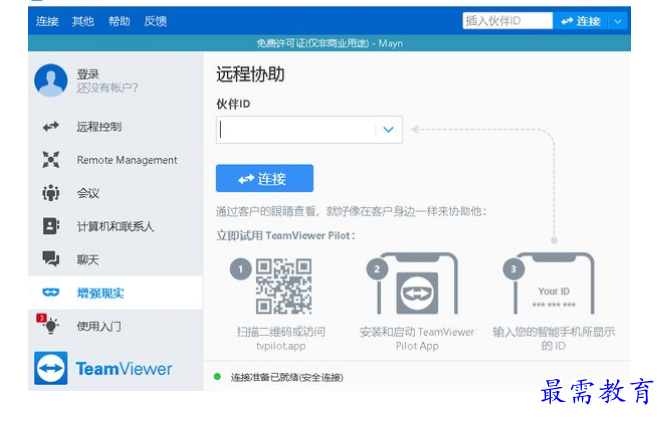Screen dimensions: 662x423
Task: Click the 登录 sign-in link
Action: pos(88,74)
